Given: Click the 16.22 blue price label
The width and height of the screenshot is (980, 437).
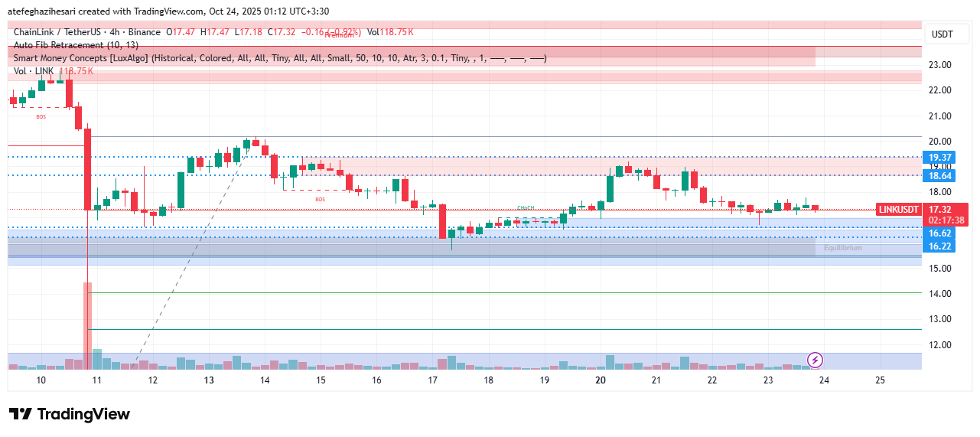Looking at the screenshot, I should point(939,246).
